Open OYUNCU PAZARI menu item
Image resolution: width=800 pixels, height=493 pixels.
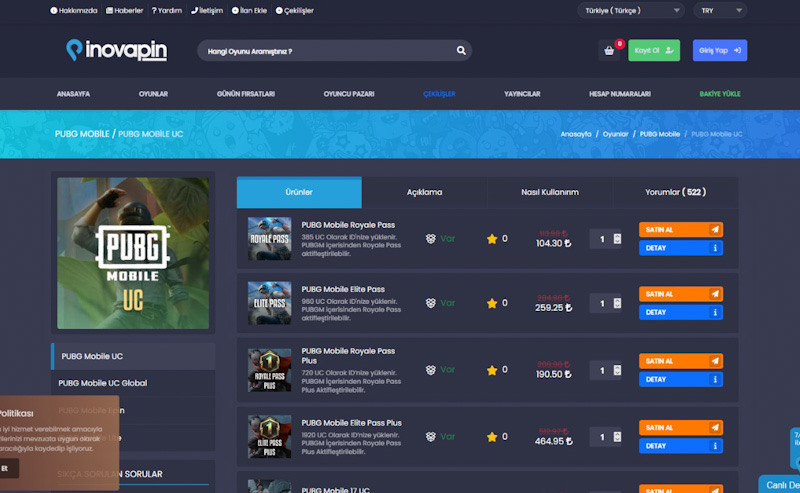(x=348, y=94)
